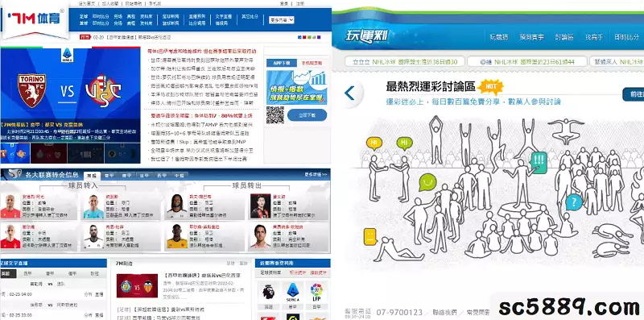Go to previous slide with left chevron
The image size is (644, 320).
(349, 93)
